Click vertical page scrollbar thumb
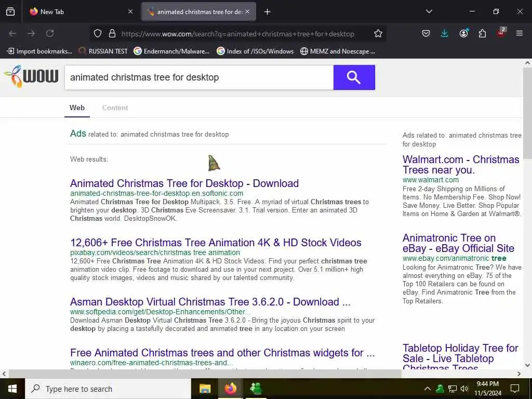 point(527,113)
